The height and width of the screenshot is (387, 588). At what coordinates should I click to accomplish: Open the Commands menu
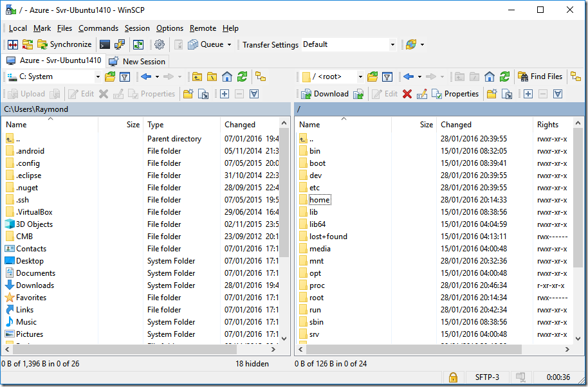pos(98,28)
